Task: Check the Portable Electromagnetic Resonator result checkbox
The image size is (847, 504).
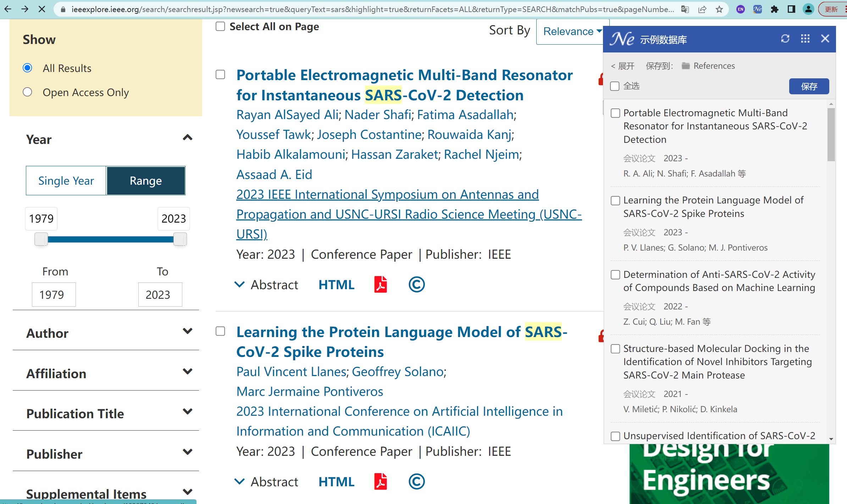Action: (220, 74)
